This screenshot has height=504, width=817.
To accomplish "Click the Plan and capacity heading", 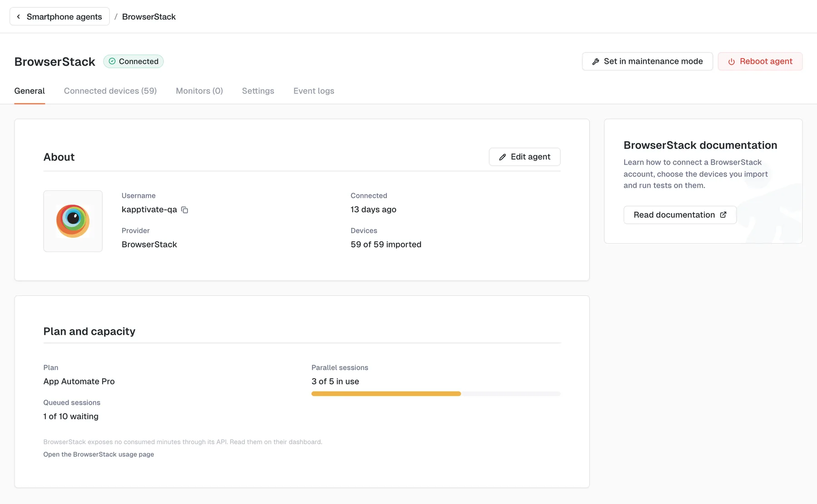I will [x=89, y=332].
